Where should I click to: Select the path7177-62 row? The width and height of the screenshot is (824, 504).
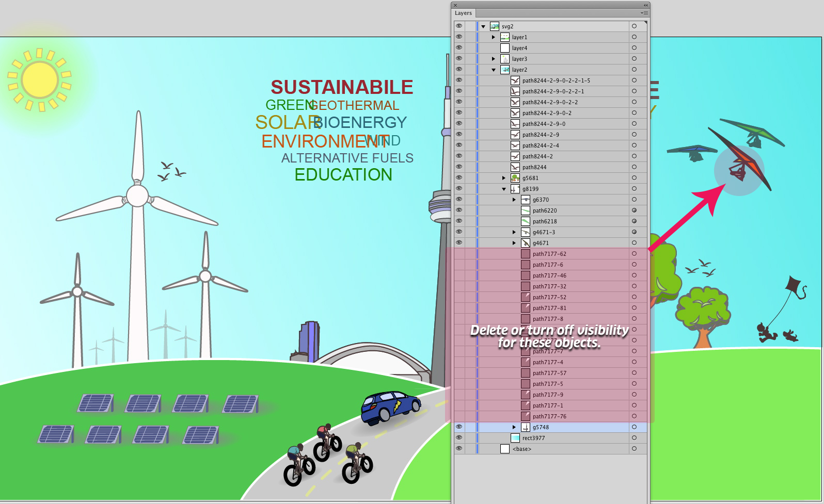coord(550,254)
